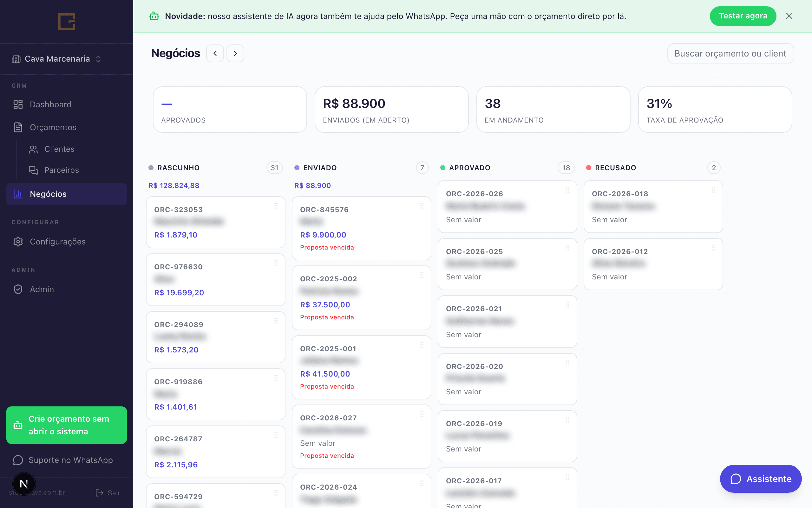This screenshot has width=812, height=508.
Task: Click Crie orçamento sem abrir o sistema
Action: (x=66, y=425)
